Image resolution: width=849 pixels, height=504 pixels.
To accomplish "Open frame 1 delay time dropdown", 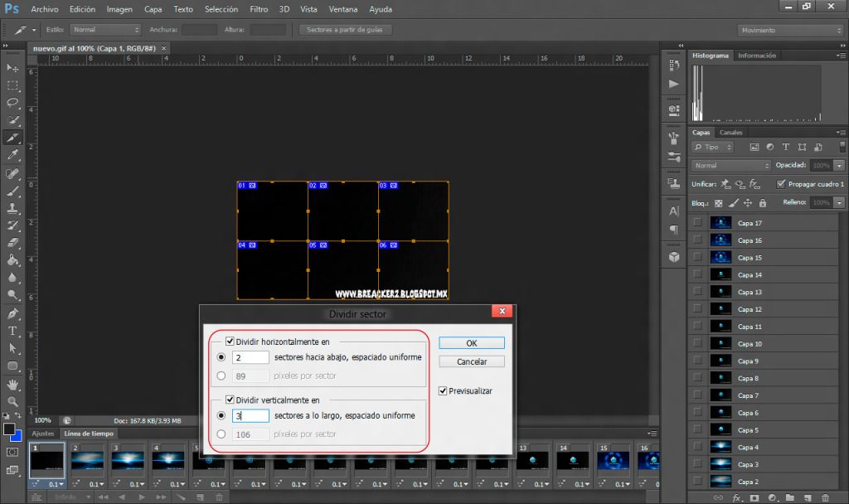I will pyautogui.click(x=56, y=484).
